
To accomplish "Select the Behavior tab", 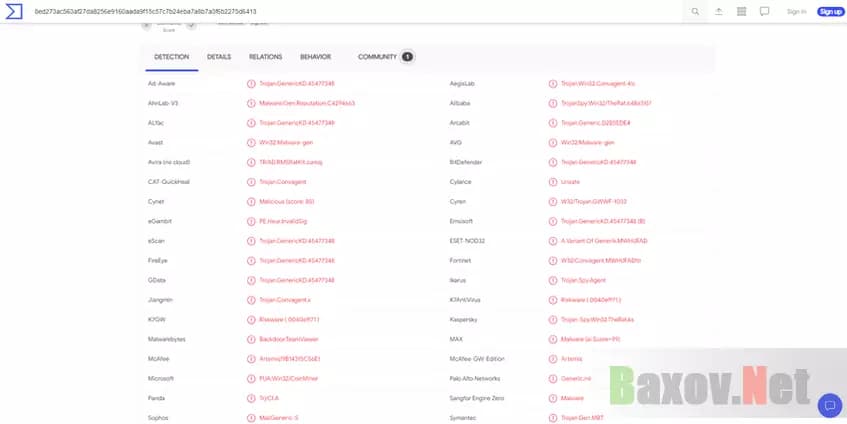I will [315, 57].
